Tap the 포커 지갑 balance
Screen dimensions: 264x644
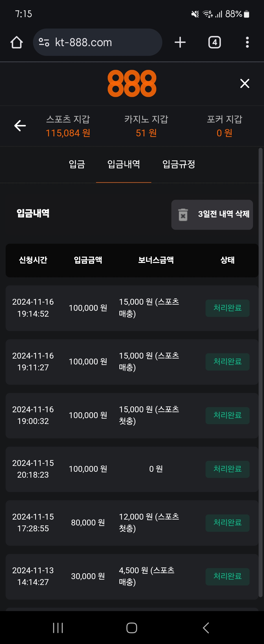224,133
